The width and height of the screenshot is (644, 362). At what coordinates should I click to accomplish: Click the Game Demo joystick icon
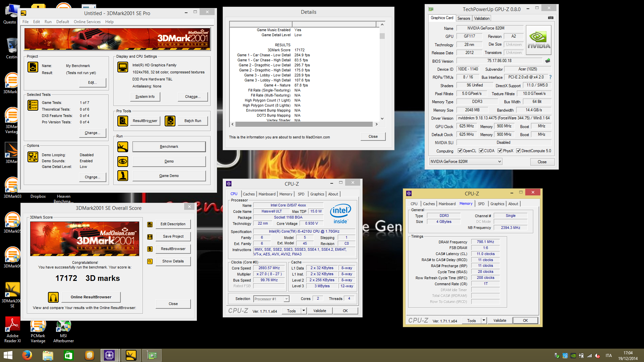coord(123,176)
